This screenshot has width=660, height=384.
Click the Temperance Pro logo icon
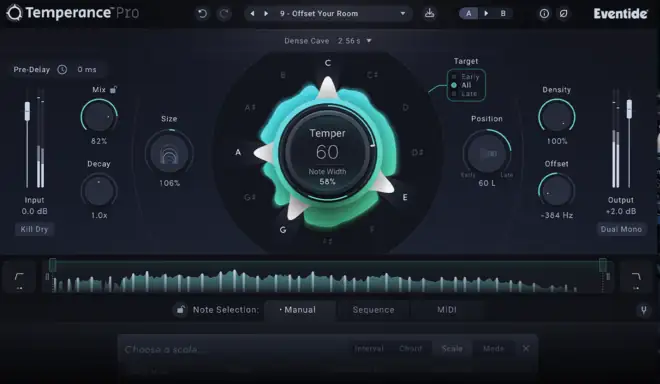tap(14, 13)
